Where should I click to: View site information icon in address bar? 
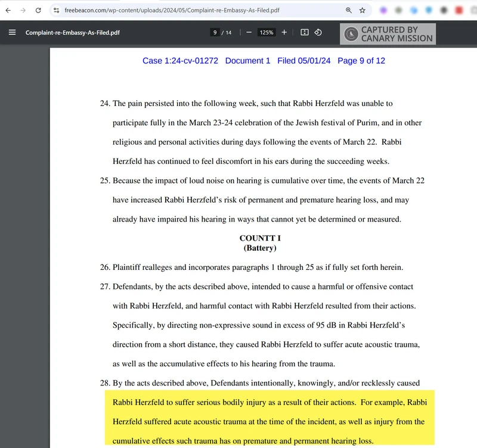pyautogui.click(x=56, y=10)
